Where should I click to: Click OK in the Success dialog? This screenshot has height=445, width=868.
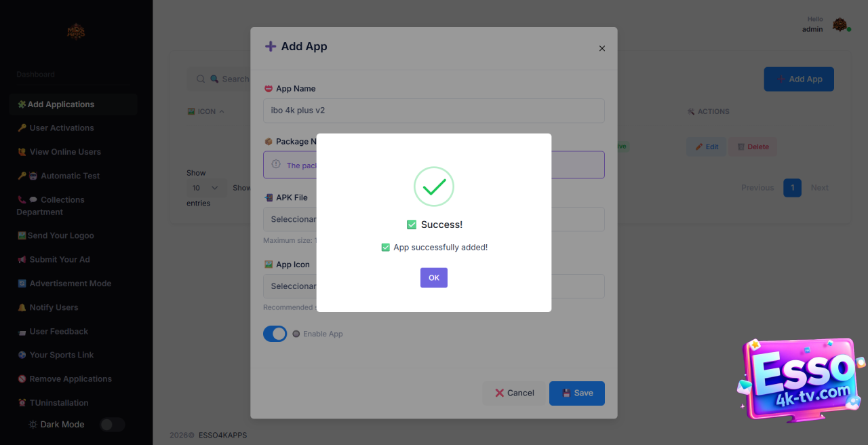[433, 277]
